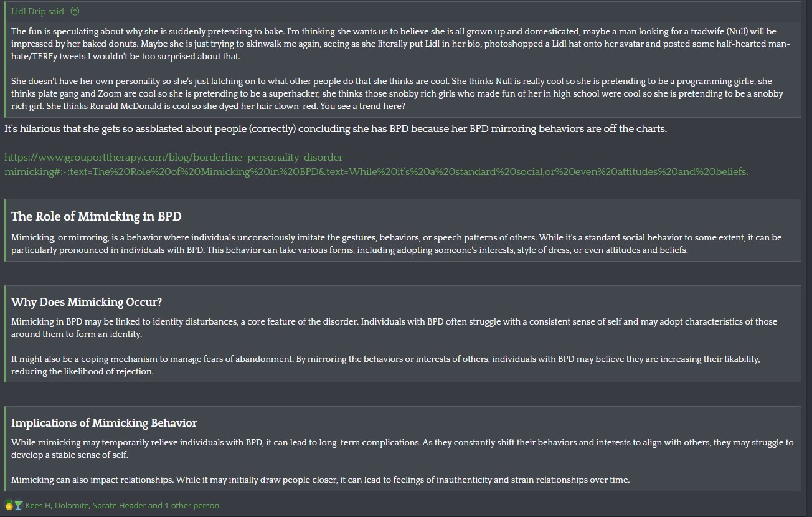The width and height of the screenshot is (812, 517).
Task: Click the paragraph starting "Mimicking, or mirroring"
Action: [396, 244]
